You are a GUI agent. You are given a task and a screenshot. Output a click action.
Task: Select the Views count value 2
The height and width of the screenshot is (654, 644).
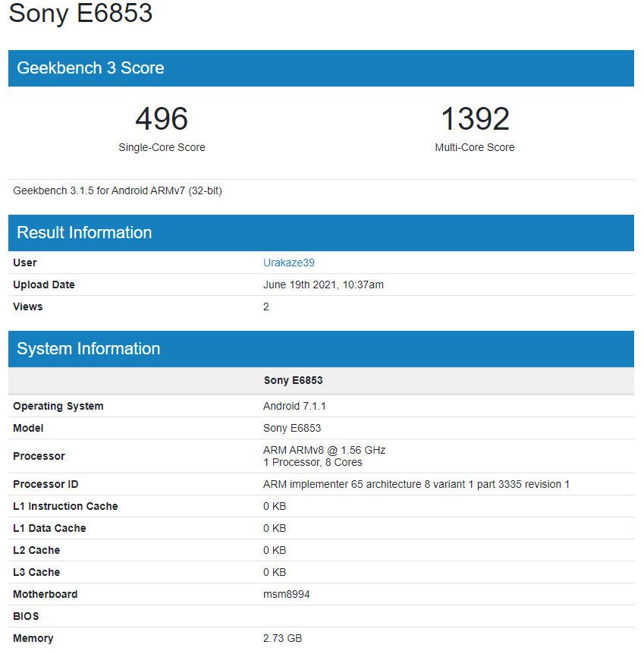pos(266,307)
